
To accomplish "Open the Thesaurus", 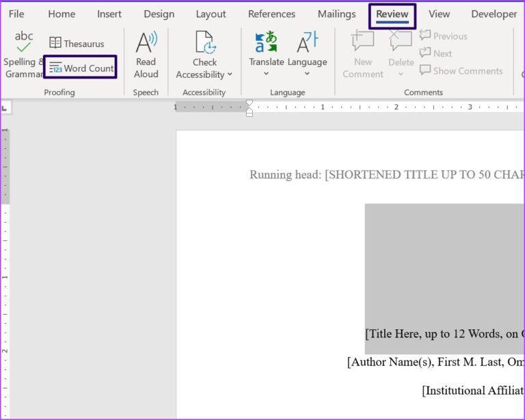I will pos(77,43).
